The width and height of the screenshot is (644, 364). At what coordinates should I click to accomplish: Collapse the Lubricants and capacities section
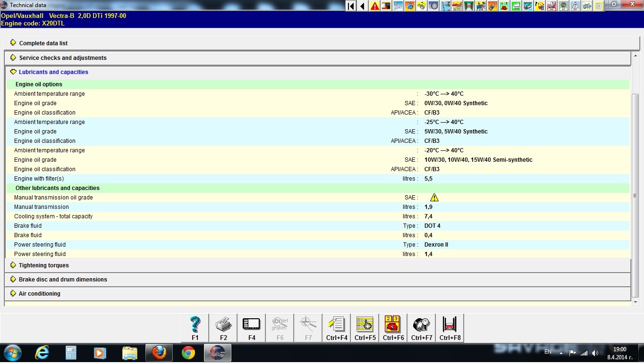coord(317,72)
